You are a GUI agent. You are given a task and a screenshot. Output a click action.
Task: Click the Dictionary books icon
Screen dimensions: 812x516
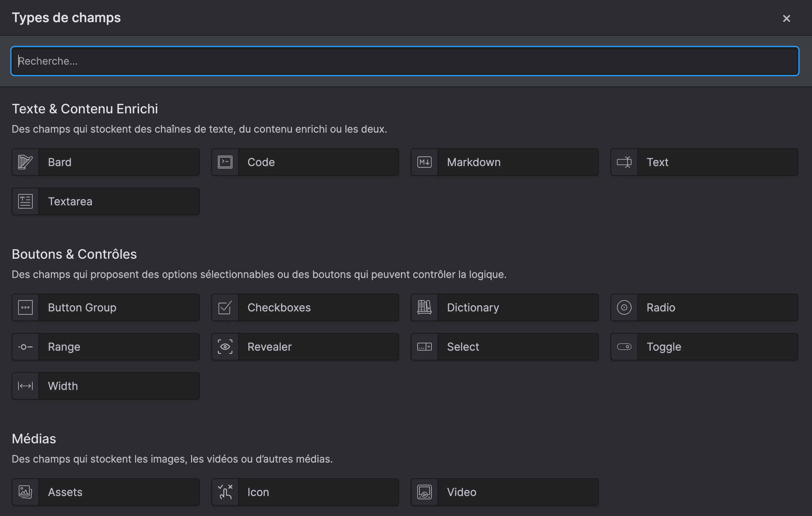[x=425, y=307]
